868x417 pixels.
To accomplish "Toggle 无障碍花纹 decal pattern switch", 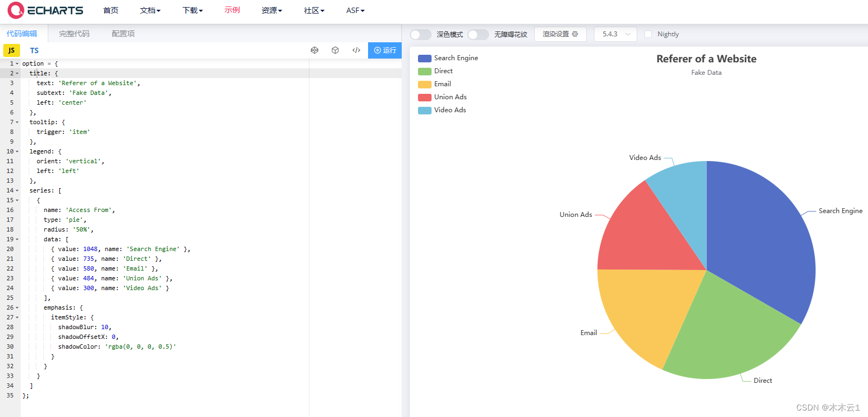I will pyautogui.click(x=478, y=35).
